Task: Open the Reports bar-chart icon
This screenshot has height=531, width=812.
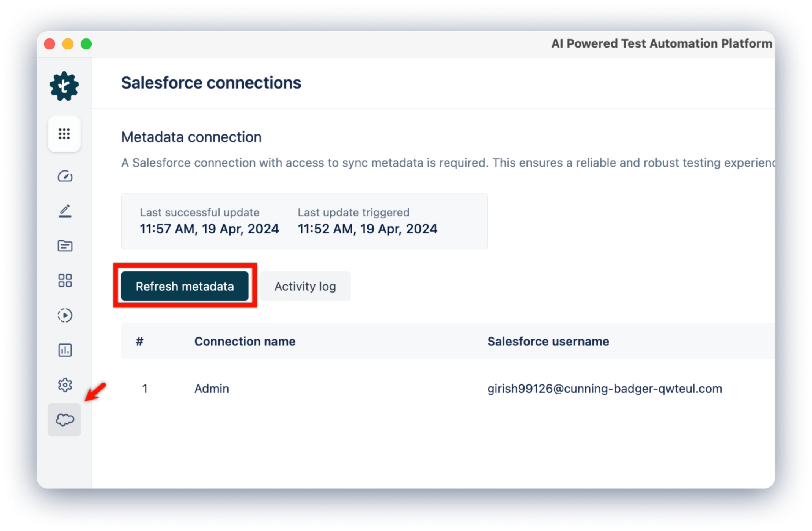Action: coord(65,350)
